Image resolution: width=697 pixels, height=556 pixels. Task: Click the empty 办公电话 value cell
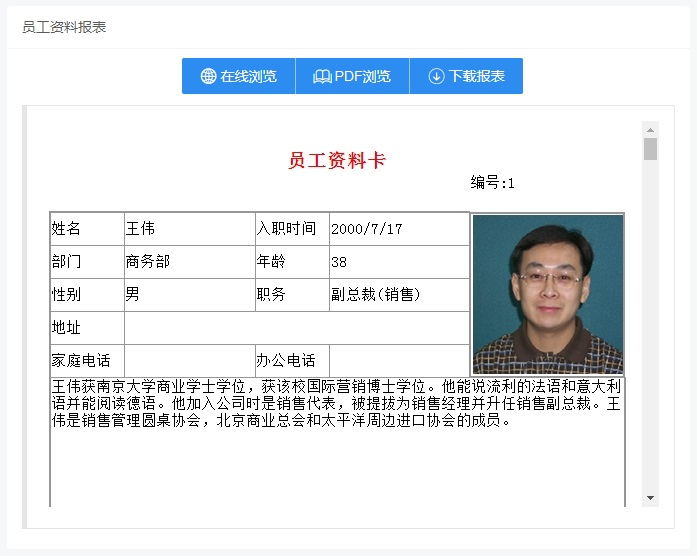[399, 360]
